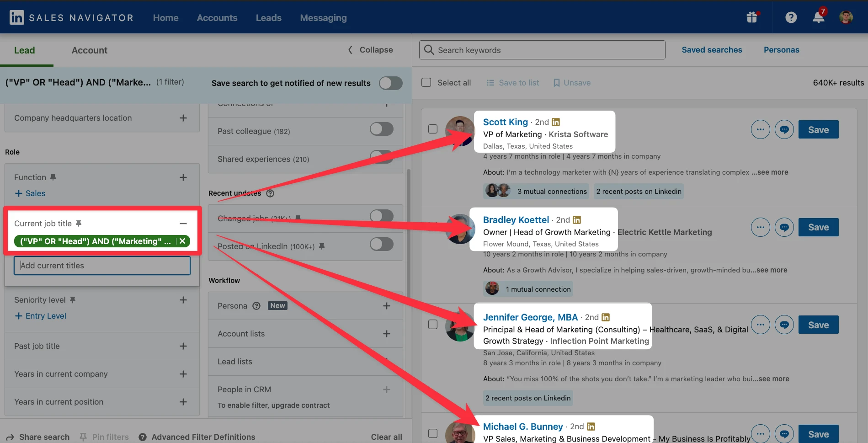Open more options for Scott King

pos(761,129)
